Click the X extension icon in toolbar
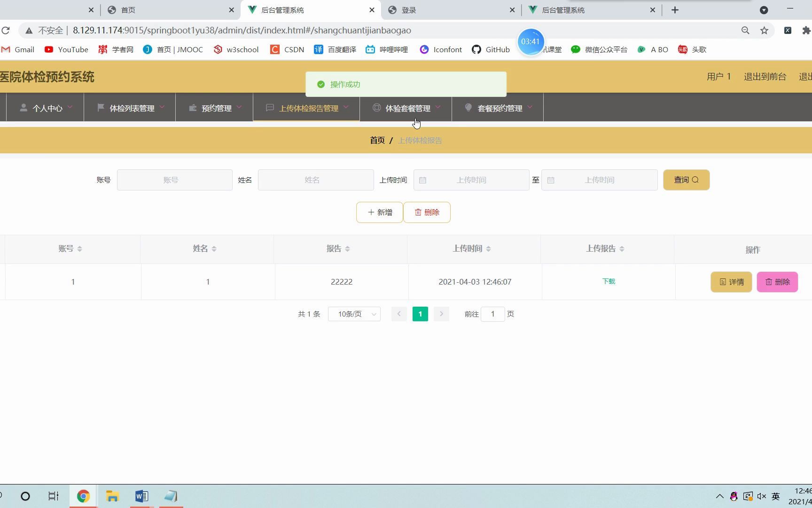 click(x=788, y=31)
